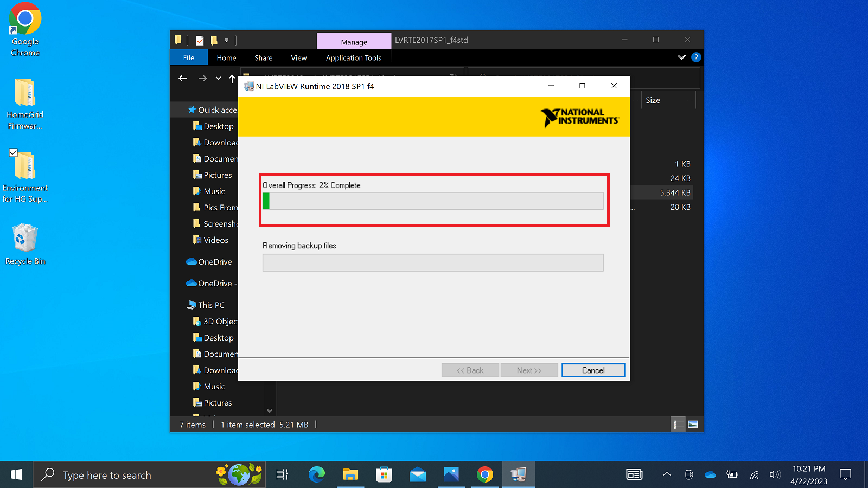This screenshot has width=868, height=488.
Task: Expand the Explorer ribbon chevron
Action: click(681, 57)
